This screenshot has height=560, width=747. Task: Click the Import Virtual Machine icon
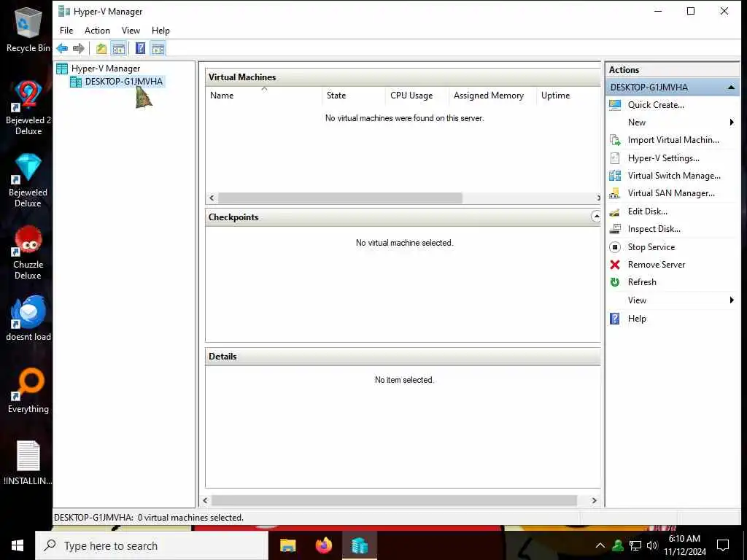tap(615, 140)
